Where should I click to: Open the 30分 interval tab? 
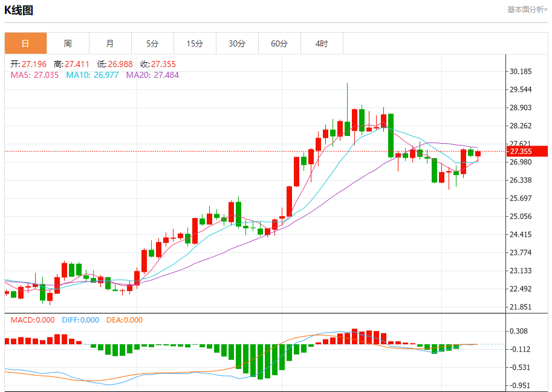(x=237, y=43)
